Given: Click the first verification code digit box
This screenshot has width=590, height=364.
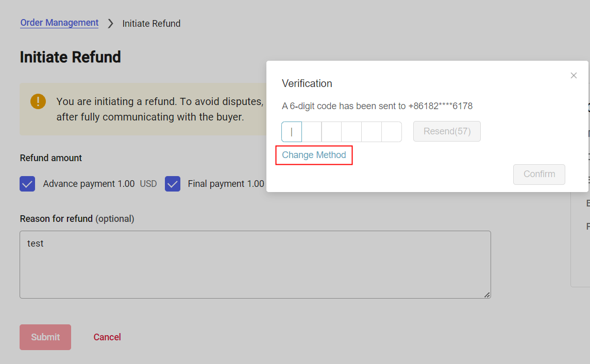Looking at the screenshot, I should coord(291,131).
